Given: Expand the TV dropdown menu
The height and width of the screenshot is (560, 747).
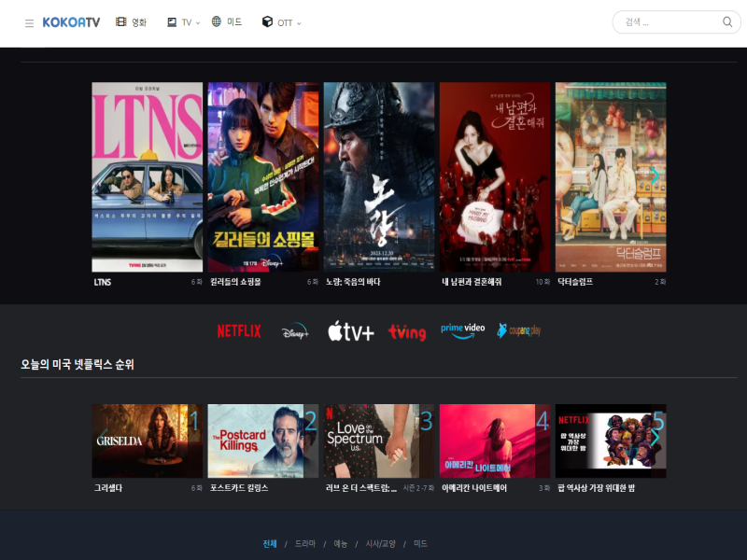Looking at the screenshot, I should [x=184, y=22].
